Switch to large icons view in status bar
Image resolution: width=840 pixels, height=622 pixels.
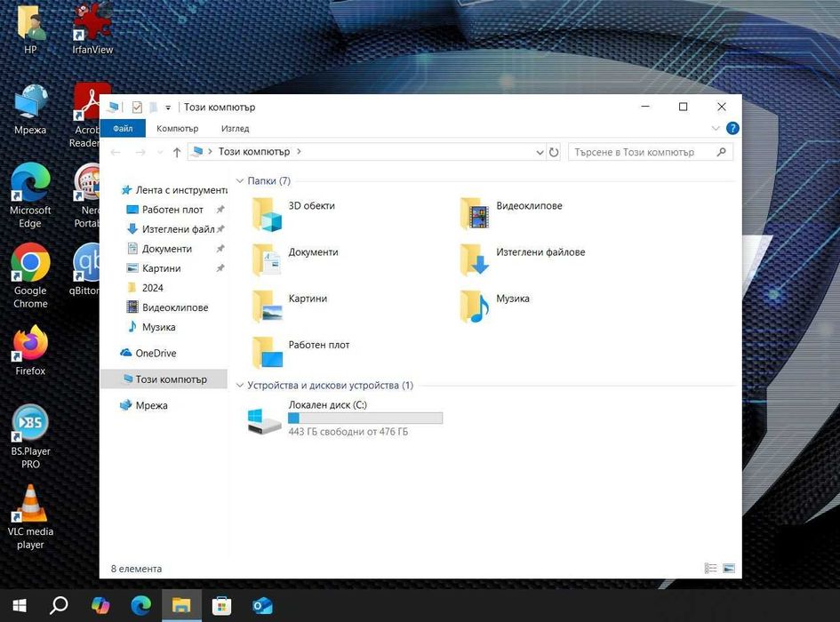click(729, 568)
